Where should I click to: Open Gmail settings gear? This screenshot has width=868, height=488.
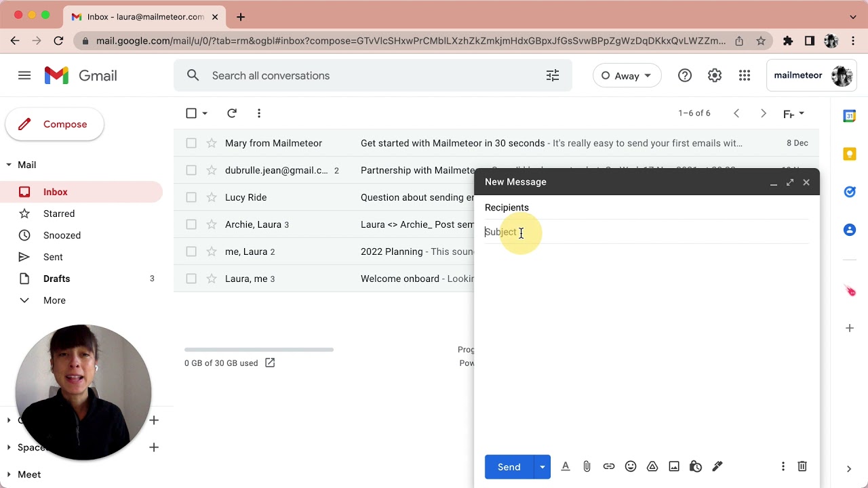click(715, 75)
